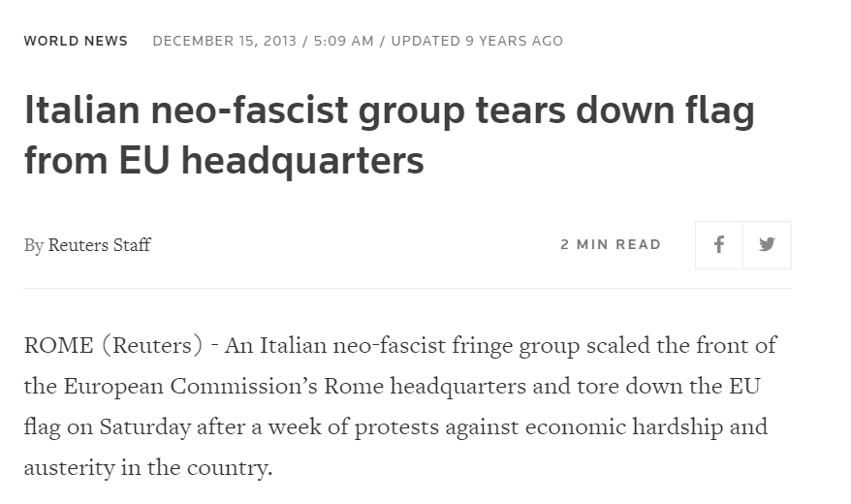Click the horizontal divider under the byline
The image size is (851, 504).
pyautogui.click(x=408, y=289)
